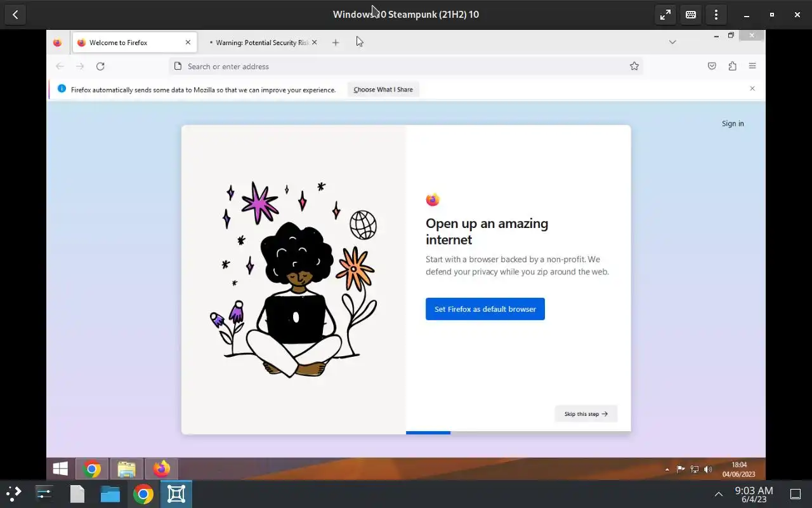Open the blue folder on host taskbar
Image resolution: width=812 pixels, height=508 pixels.
[x=110, y=493]
